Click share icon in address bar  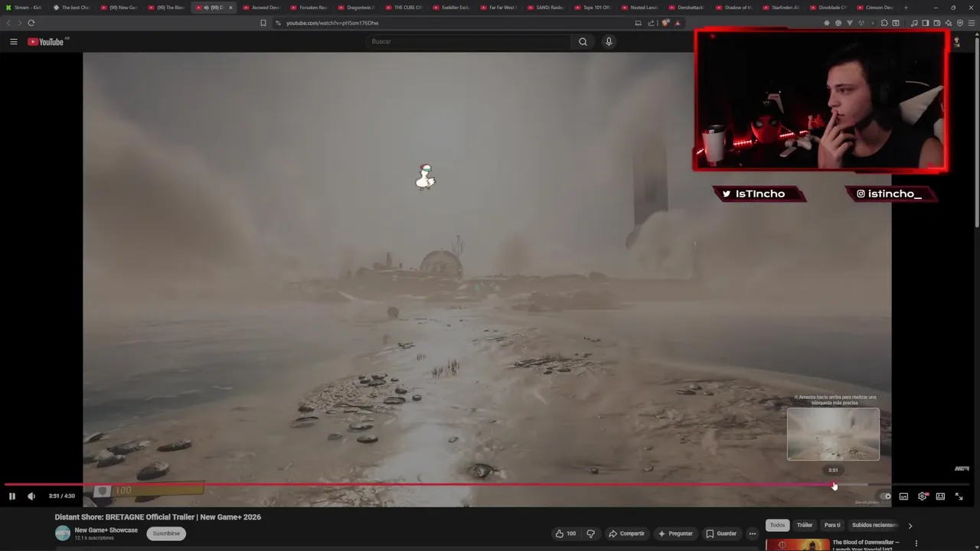point(651,23)
